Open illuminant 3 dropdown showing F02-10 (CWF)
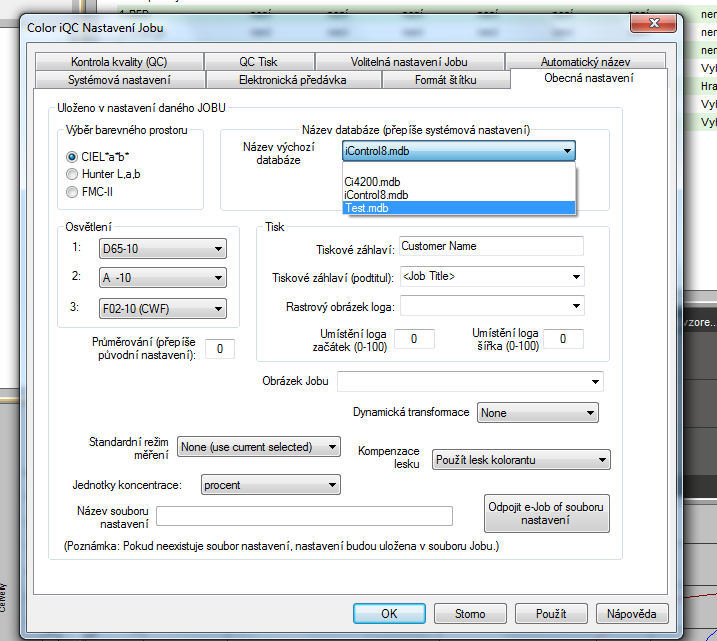This screenshot has width=717, height=641. coord(163,309)
